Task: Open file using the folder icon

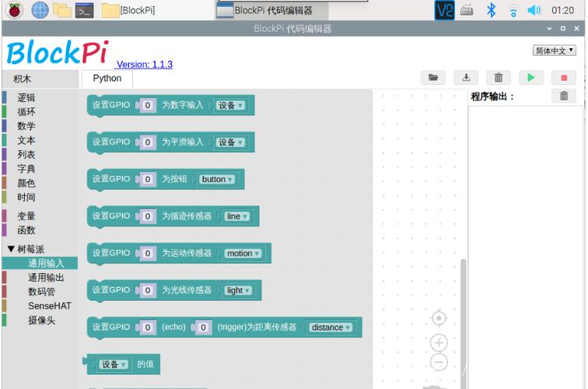Action: [x=433, y=78]
